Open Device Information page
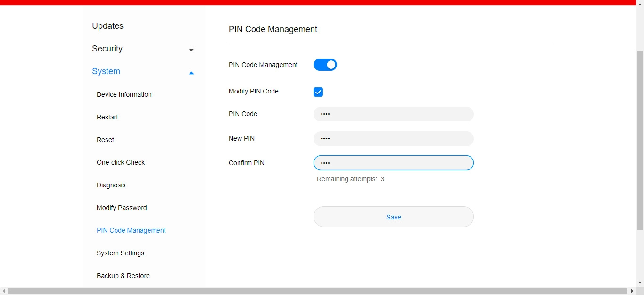The height and width of the screenshot is (295, 644). (x=124, y=94)
